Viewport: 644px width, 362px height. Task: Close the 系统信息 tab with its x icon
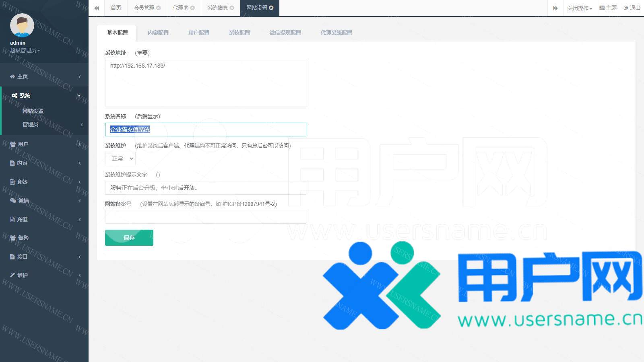click(232, 8)
